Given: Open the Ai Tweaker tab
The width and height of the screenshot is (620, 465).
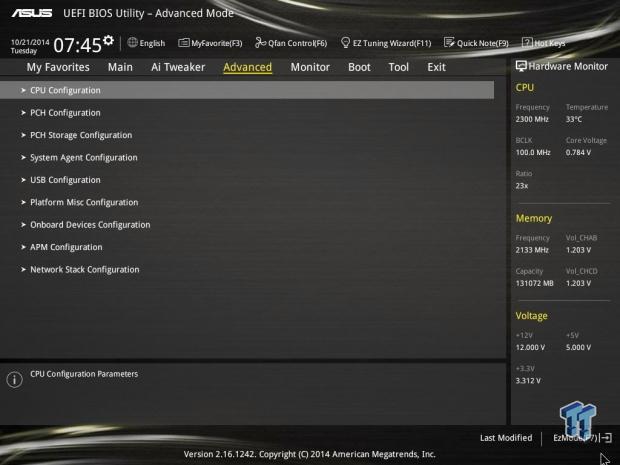Looking at the screenshot, I should 178,67.
